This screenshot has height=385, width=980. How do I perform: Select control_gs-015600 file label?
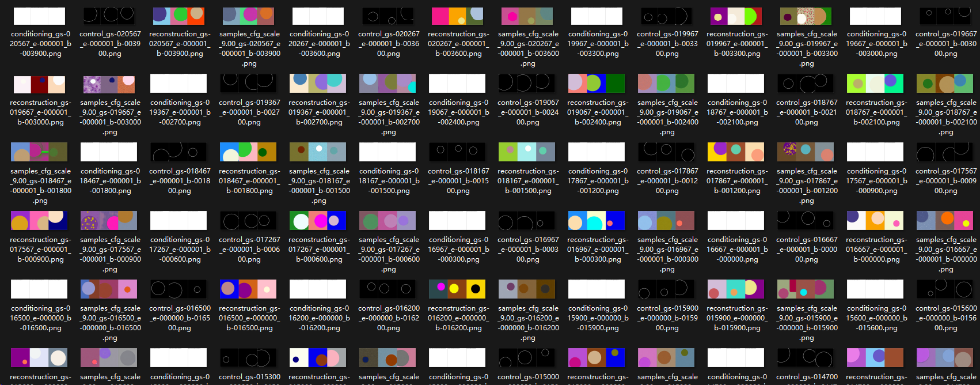[x=945, y=318]
